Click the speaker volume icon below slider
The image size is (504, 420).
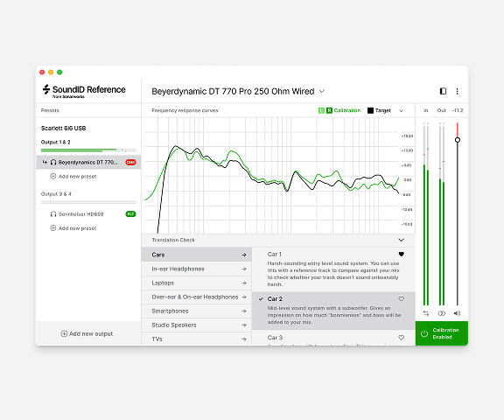pos(457,313)
